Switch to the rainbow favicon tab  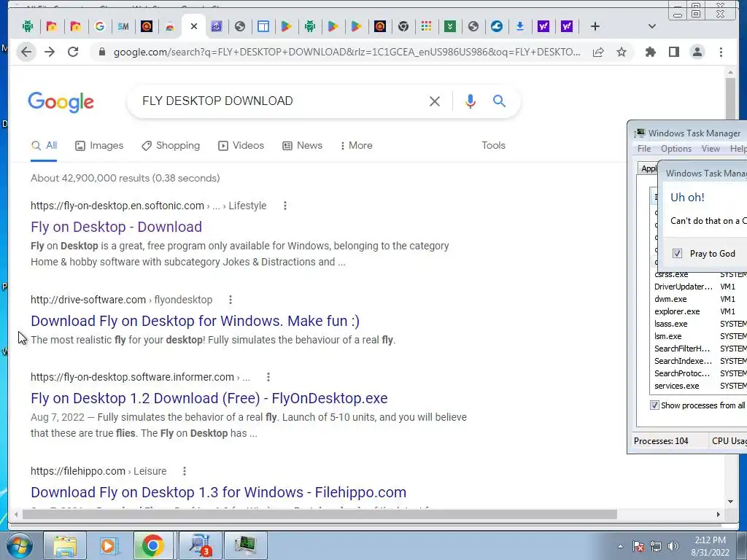[x=169, y=27]
